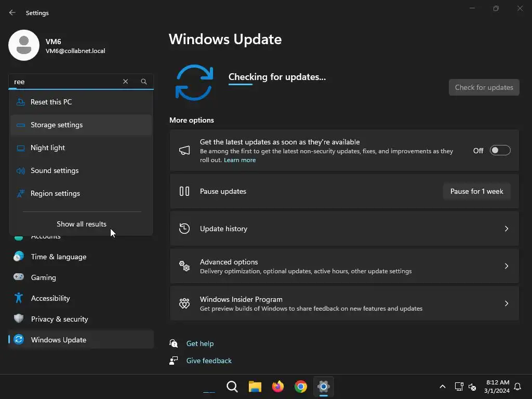Click the Get help chat icon

[x=174, y=343]
